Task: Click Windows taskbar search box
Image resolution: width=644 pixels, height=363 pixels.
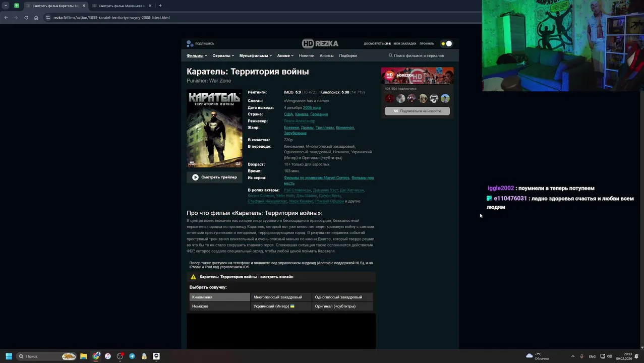Action: click(x=46, y=356)
